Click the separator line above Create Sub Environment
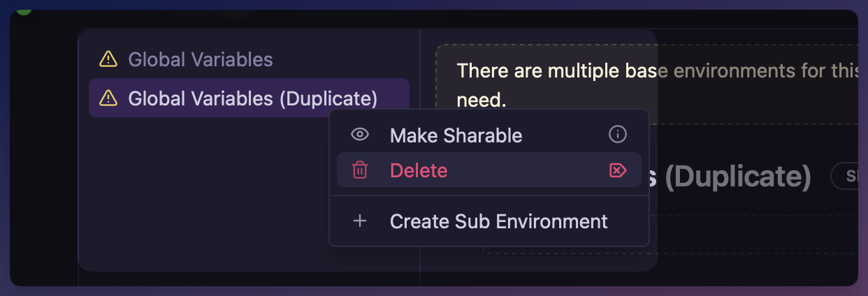This screenshot has width=868, height=296. (x=489, y=196)
